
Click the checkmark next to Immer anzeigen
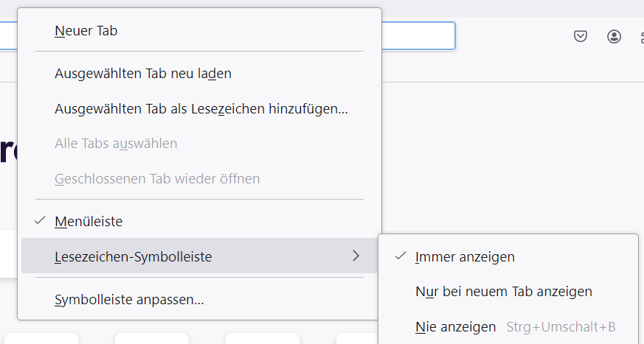pos(401,256)
